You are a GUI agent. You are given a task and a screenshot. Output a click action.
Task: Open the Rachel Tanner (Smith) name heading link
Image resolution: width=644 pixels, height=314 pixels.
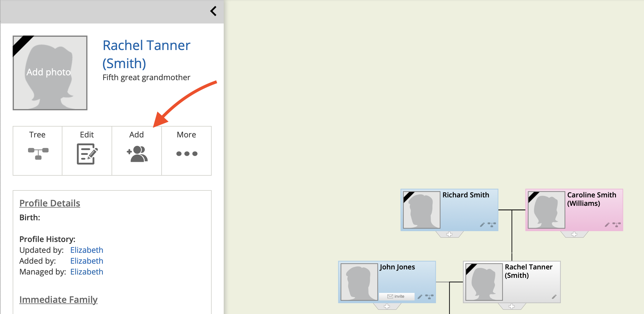tap(147, 54)
